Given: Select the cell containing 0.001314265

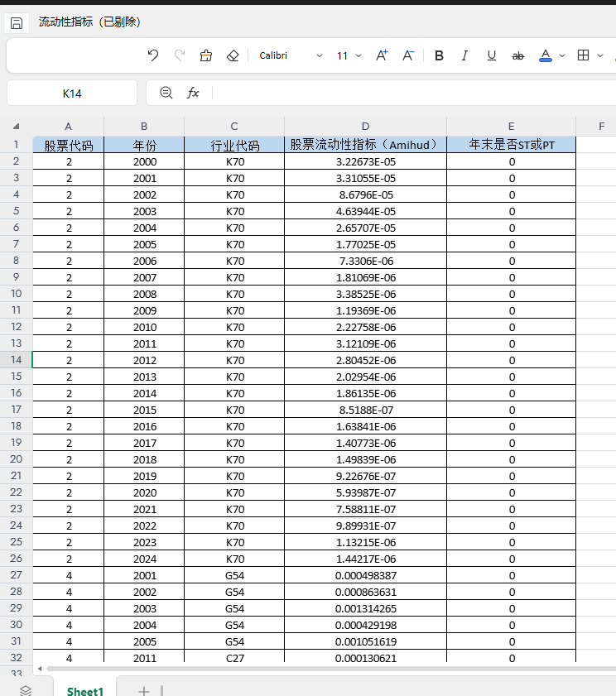Looking at the screenshot, I should click(365, 608).
